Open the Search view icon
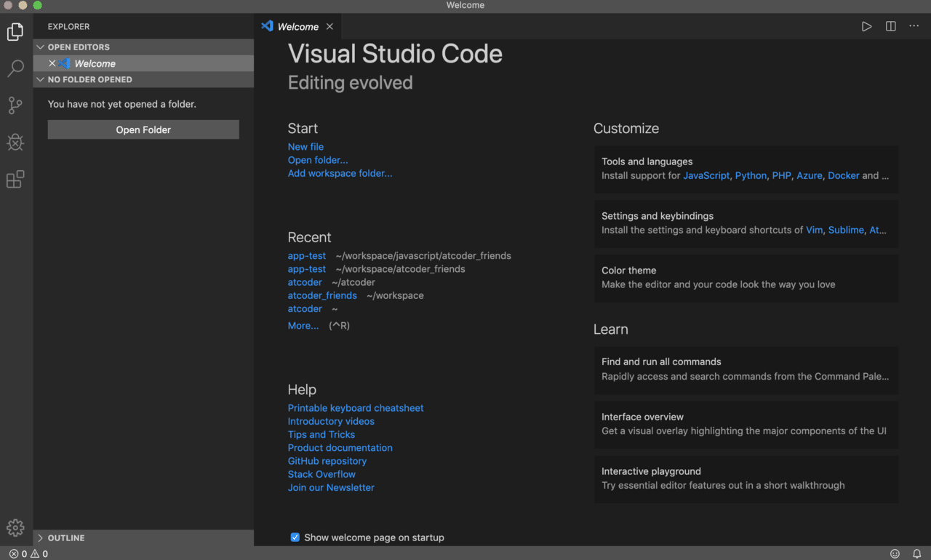The height and width of the screenshot is (560, 931). tap(15, 69)
